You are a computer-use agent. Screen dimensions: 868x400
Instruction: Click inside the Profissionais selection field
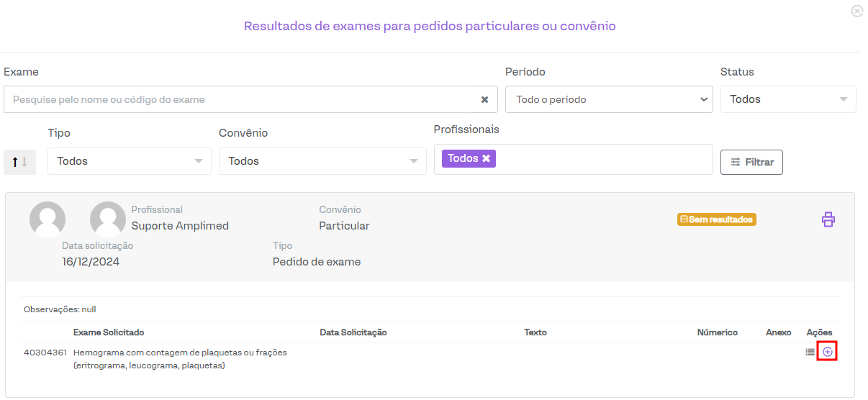point(601,159)
